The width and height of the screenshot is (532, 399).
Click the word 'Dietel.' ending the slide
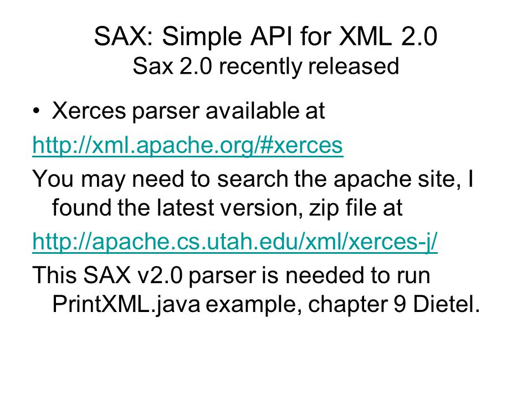pos(446,304)
